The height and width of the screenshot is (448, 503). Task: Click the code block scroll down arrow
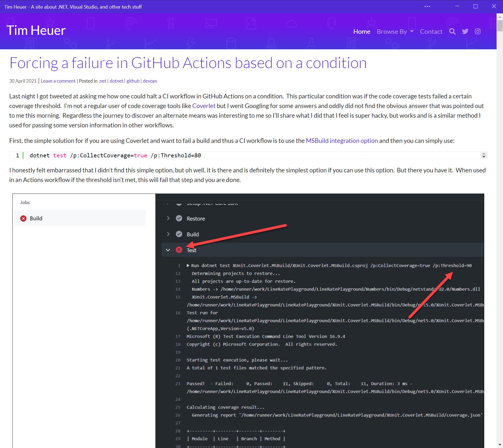484,157
